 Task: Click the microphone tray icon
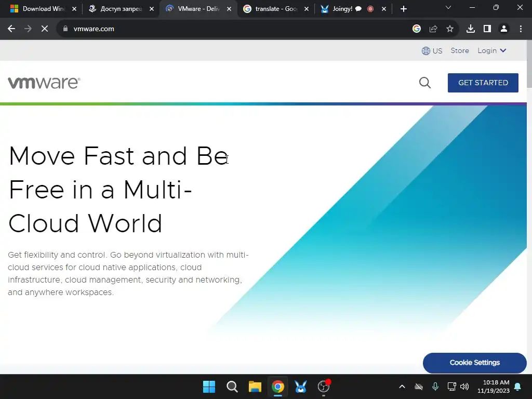coord(435,387)
